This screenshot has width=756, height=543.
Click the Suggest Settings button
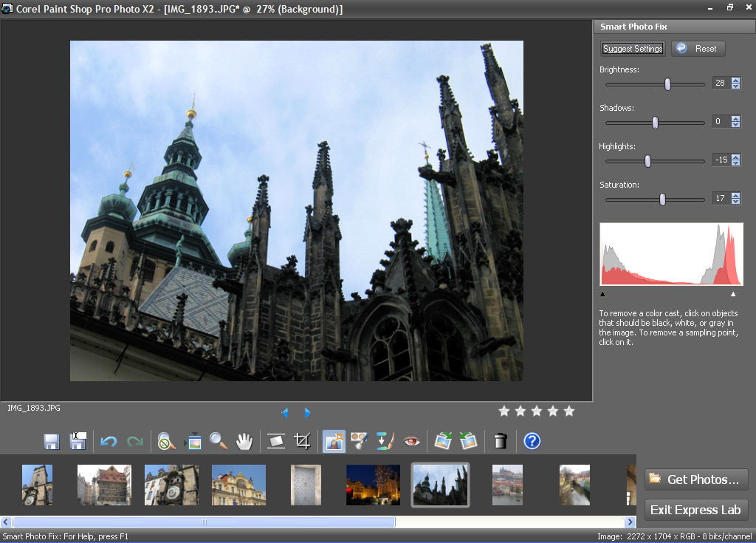click(632, 48)
